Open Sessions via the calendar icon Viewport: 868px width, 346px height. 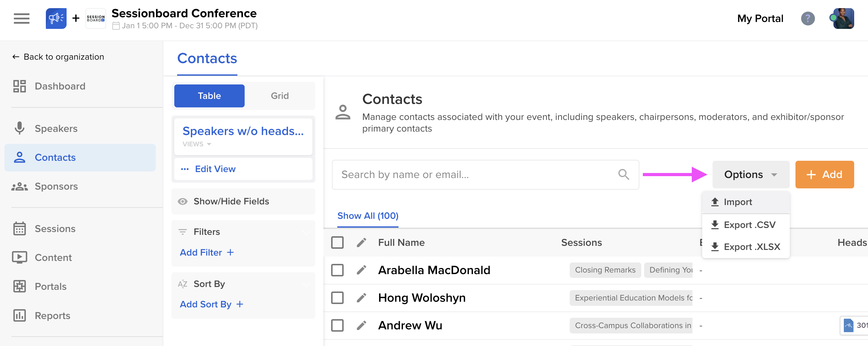coord(19,229)
